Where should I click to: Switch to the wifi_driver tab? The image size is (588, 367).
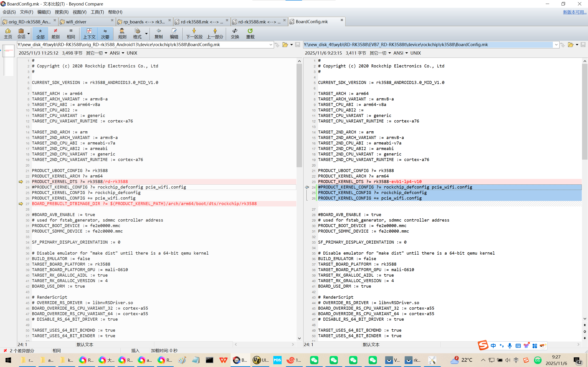click(x=76, y=22)
